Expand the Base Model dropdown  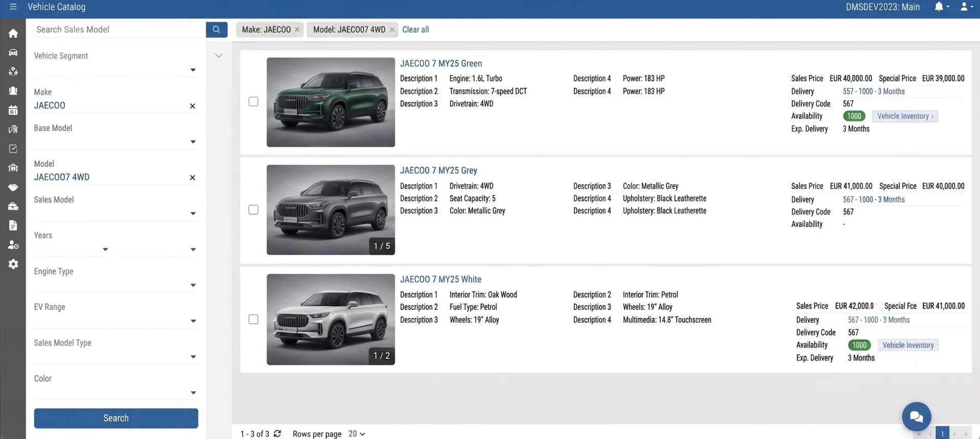193,142
